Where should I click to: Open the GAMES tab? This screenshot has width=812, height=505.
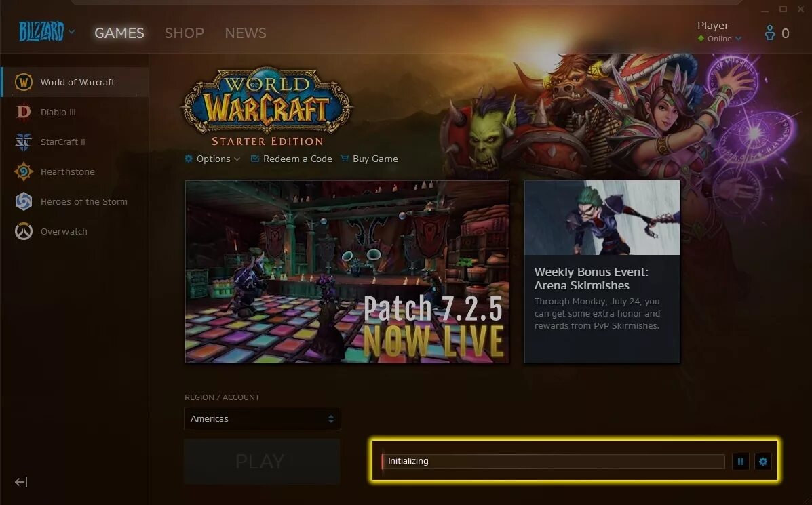point(119,33)
